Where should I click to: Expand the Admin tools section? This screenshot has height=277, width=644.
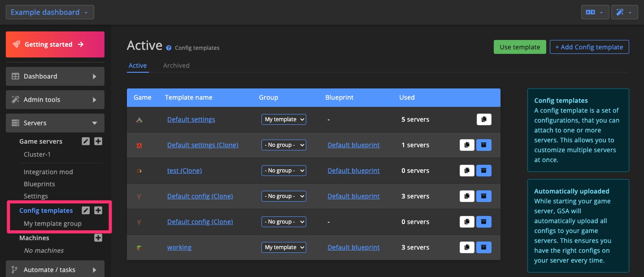(x=55, y=99)
